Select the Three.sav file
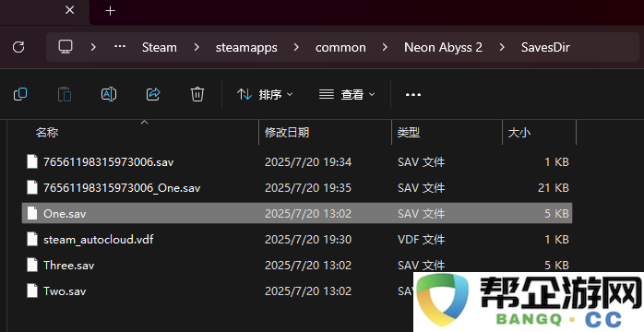 click(x=69, y=266)
